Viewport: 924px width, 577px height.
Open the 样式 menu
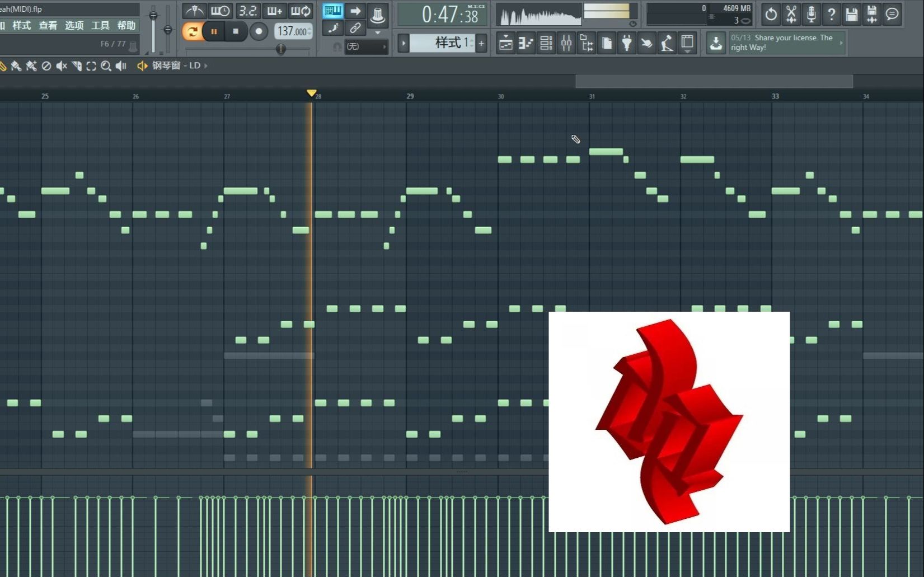point(21,26)
